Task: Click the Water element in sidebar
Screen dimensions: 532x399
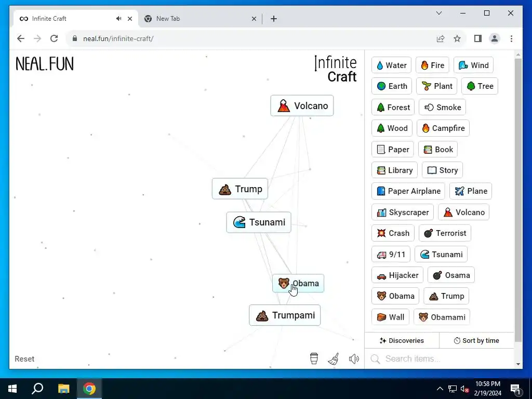Action: (392, 65)
